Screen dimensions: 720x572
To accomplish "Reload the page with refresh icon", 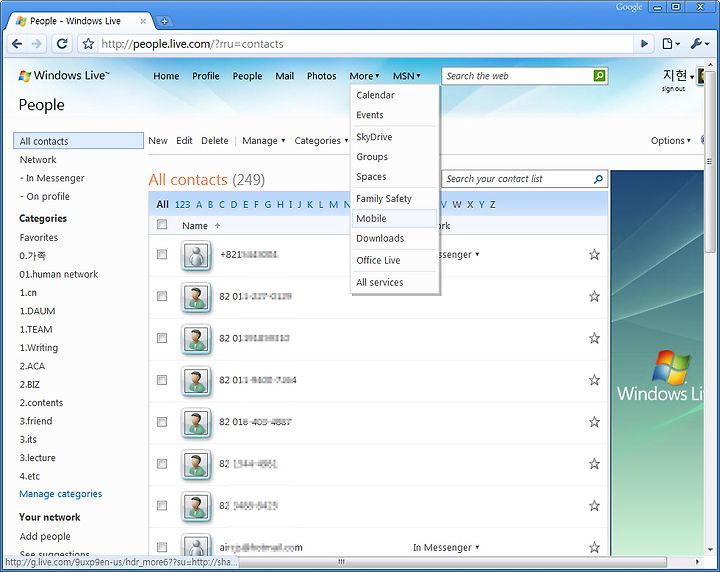I will tap(62, 44).
